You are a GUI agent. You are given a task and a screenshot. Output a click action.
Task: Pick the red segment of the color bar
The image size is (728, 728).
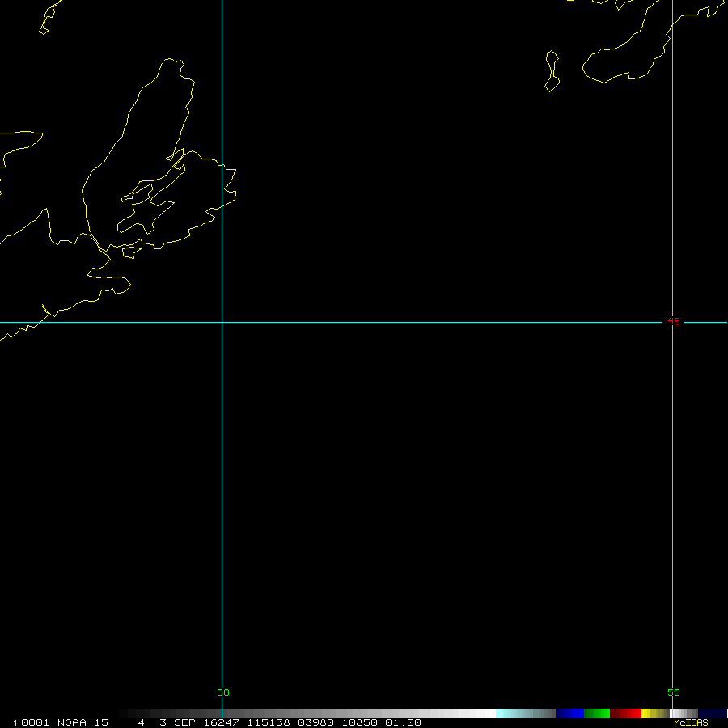coord(625,713)
